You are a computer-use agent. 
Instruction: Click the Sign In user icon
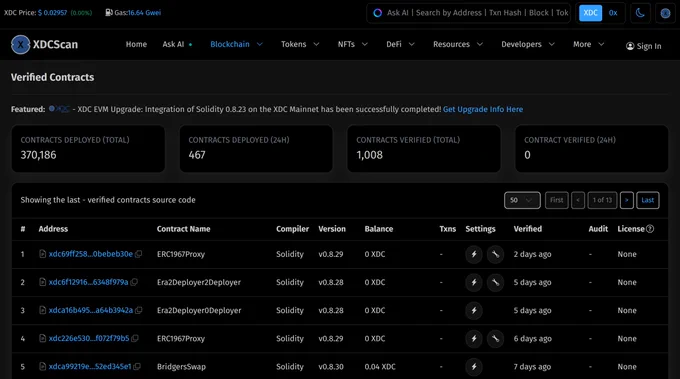630,46
